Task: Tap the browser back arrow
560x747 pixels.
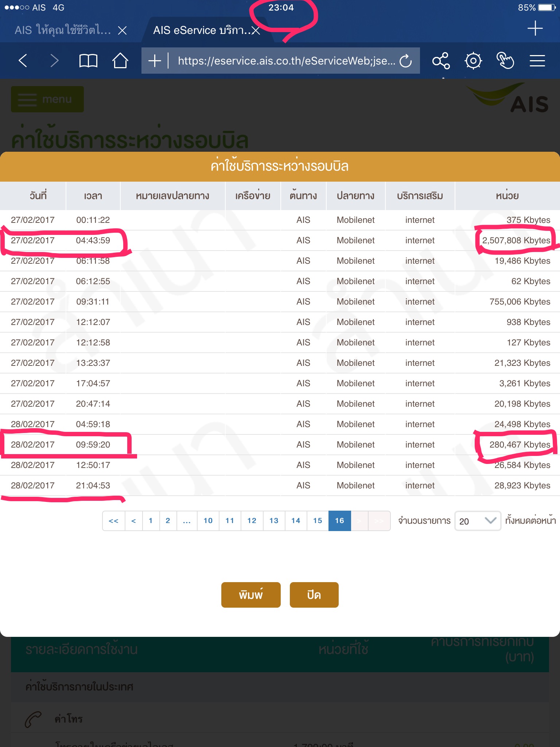Action: [x=23, y=61]
